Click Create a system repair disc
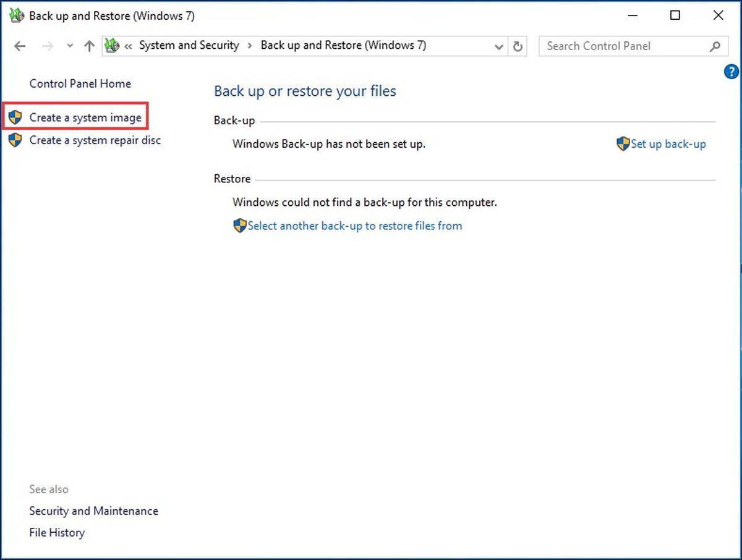 [x=95, y=140]
